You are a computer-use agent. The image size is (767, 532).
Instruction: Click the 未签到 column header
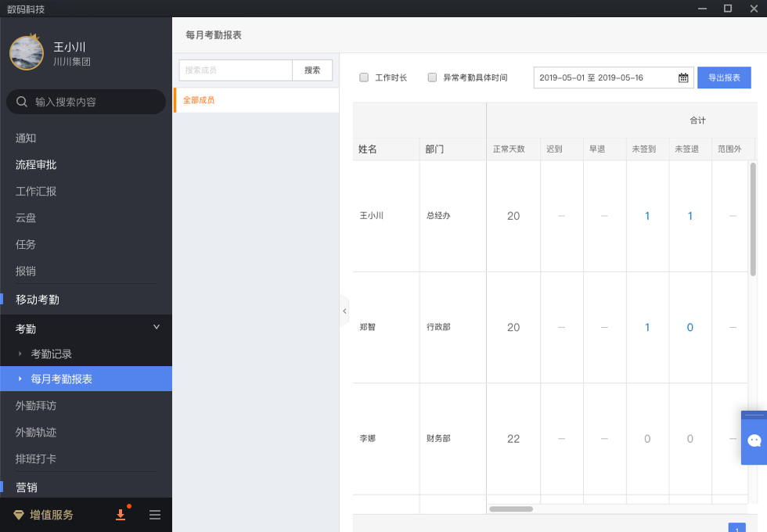click(x=643, y=149)
